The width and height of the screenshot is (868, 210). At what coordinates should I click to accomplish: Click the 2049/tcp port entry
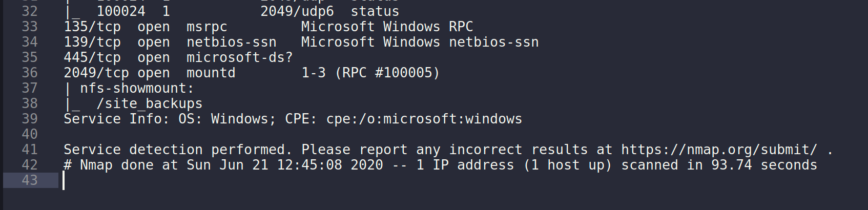pos(96,73)
